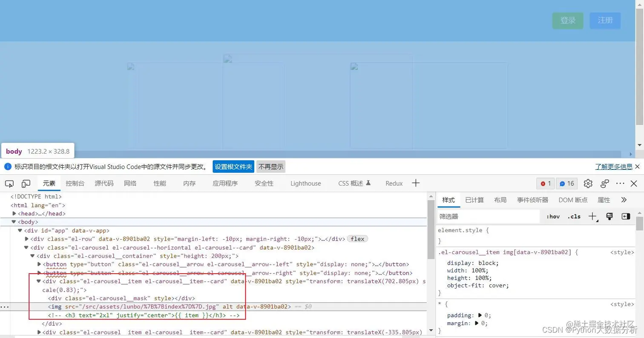Switch to the DOM 断点 pane tab
Image resolution: width=644 pixels, height=338 pixels.
click(573, 200)
